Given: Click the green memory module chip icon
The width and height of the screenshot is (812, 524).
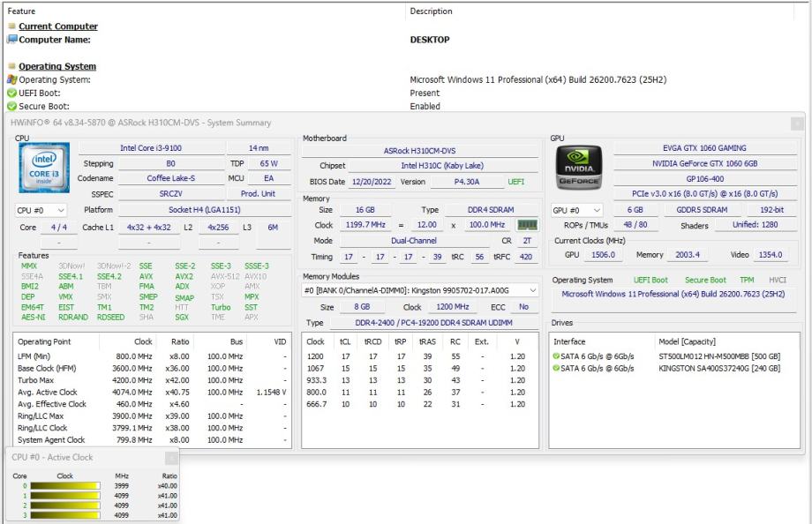Looking at the screenshot, I should pos(528,225).
